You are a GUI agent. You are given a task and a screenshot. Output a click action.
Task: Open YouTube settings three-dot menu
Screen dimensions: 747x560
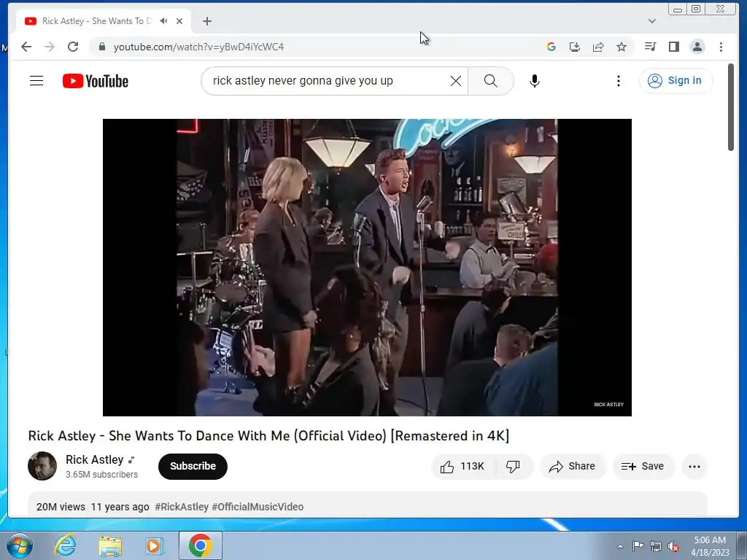pos(619,81)
